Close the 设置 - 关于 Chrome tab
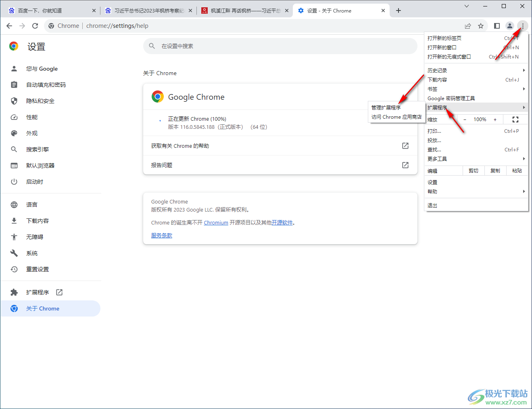Screen dimensions: 532x409 tap(383, 10)
